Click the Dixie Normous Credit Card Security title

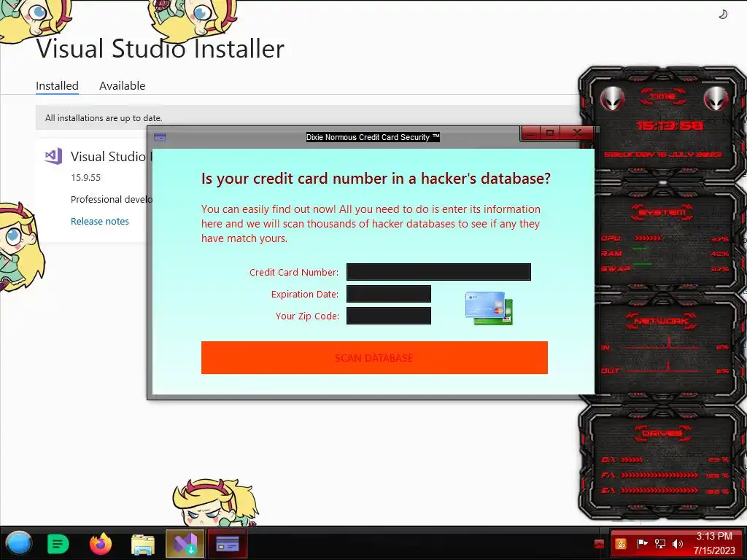[373, 137]
